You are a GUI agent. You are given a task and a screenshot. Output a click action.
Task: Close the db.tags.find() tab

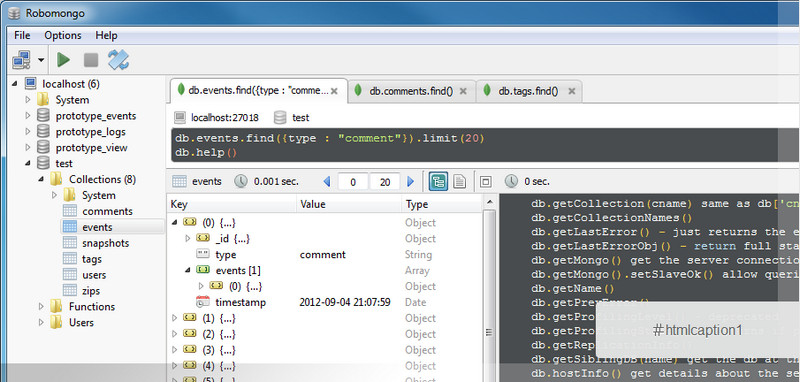pos(572,91)
